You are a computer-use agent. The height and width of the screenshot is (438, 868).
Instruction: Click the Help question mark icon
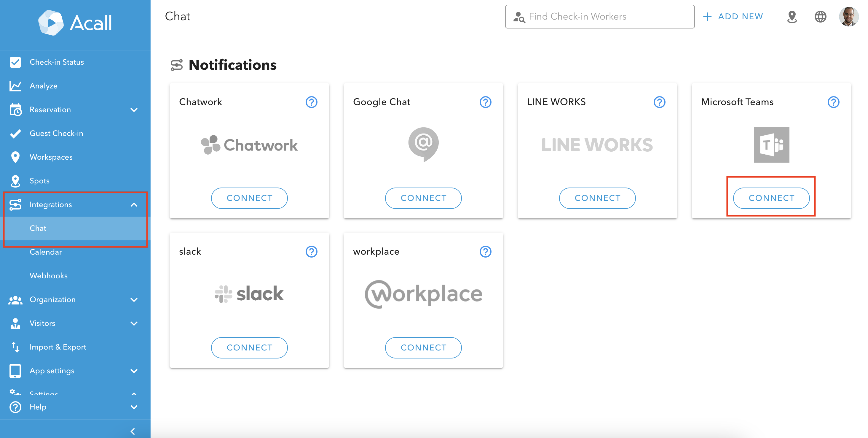[15, 407]
